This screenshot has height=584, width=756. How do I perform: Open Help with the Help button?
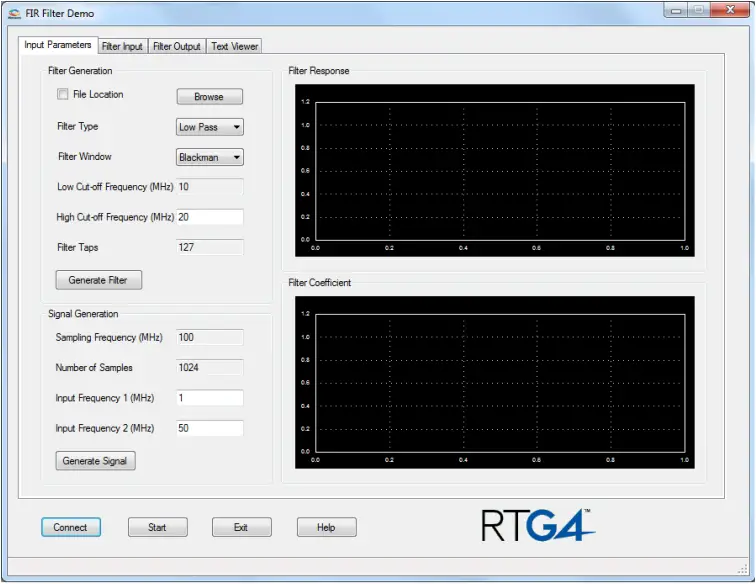coord(326,527)
